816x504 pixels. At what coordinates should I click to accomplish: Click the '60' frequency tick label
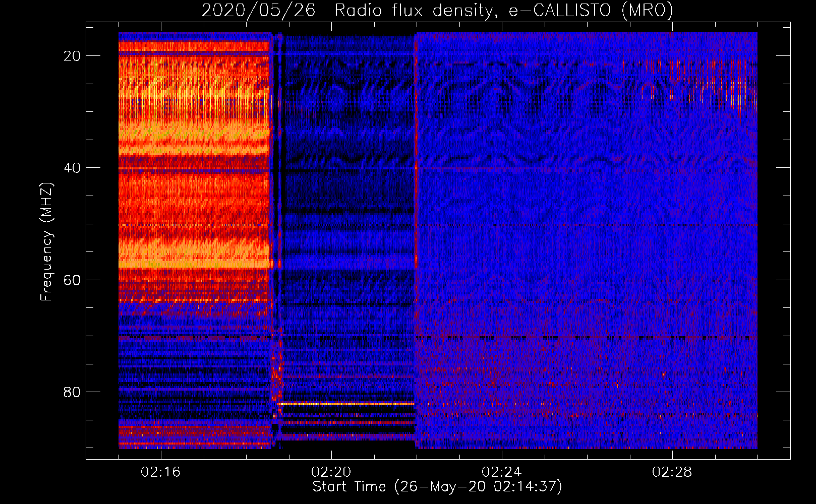[x=72, y=280]
